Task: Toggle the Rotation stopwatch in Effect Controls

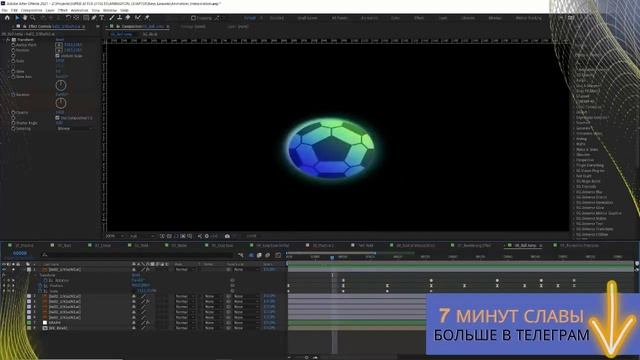Action: tap(13, 95)
